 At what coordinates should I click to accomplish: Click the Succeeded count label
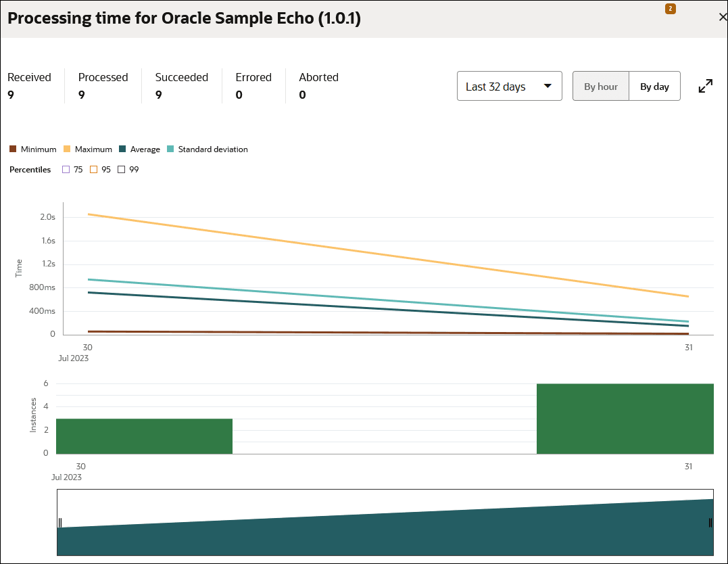(x=182, y=77)
